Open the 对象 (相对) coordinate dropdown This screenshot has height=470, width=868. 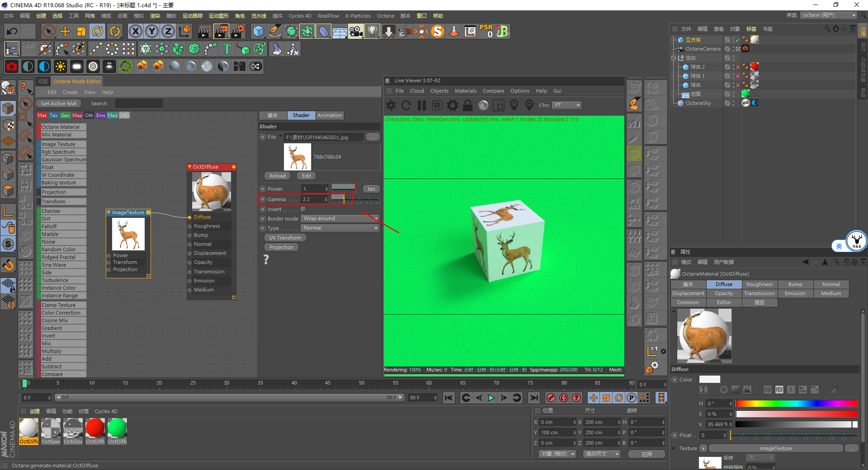(x=557, y=454)
